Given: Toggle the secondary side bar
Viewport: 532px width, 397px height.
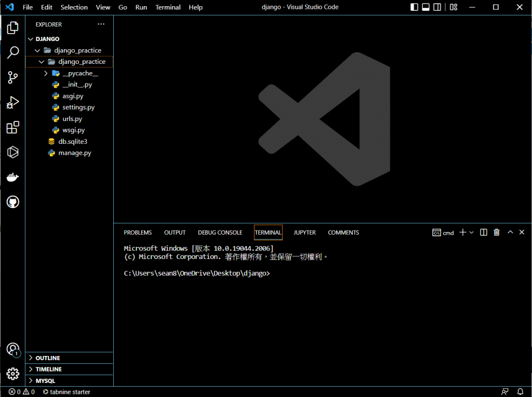Looking at the screenshot, I should (x=437, y=7).
